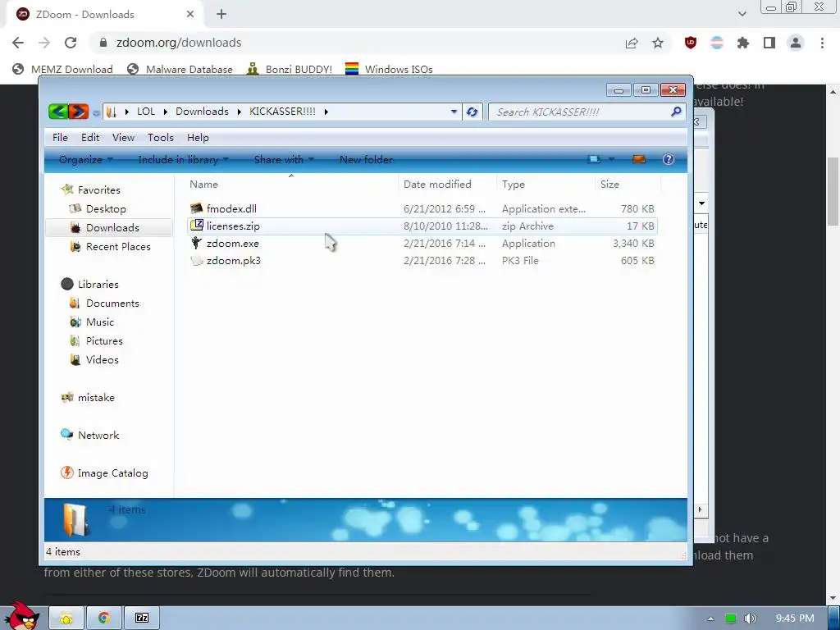840x630 pixels.
Task: Bookmark this page with the star icon
Action: pyautogui.click(x=658, y=43)
